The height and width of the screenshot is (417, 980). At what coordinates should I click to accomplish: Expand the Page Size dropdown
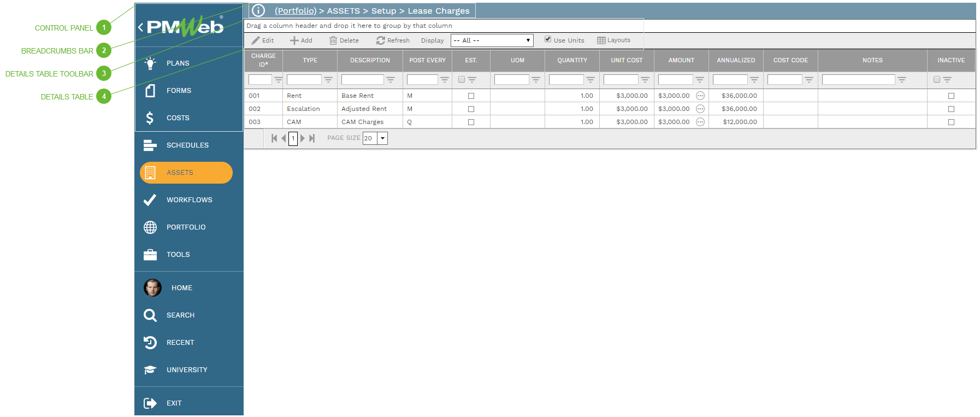tap(383, 138)
